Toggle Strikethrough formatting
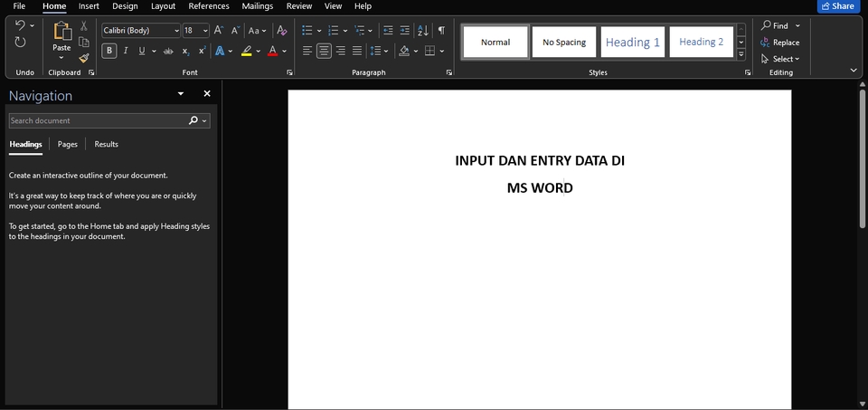The width and height of the screenshot is (868, 410). [x=168, y=51]
